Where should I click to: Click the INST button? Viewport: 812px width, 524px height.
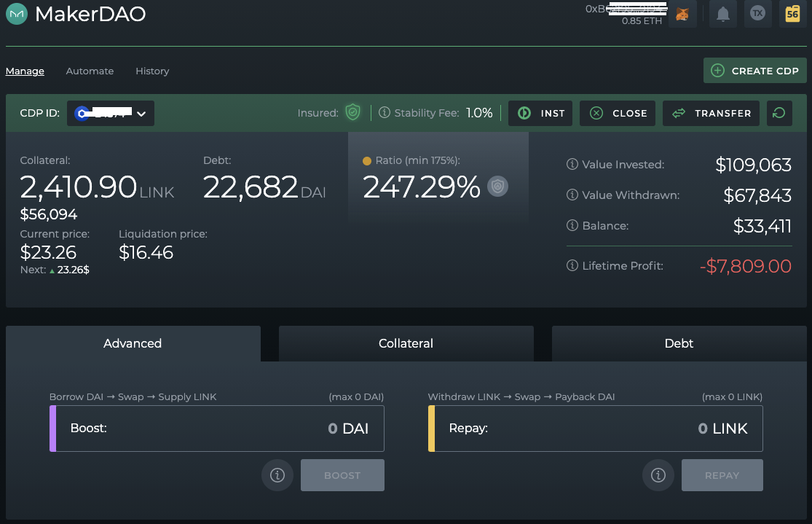click(540, 113)
